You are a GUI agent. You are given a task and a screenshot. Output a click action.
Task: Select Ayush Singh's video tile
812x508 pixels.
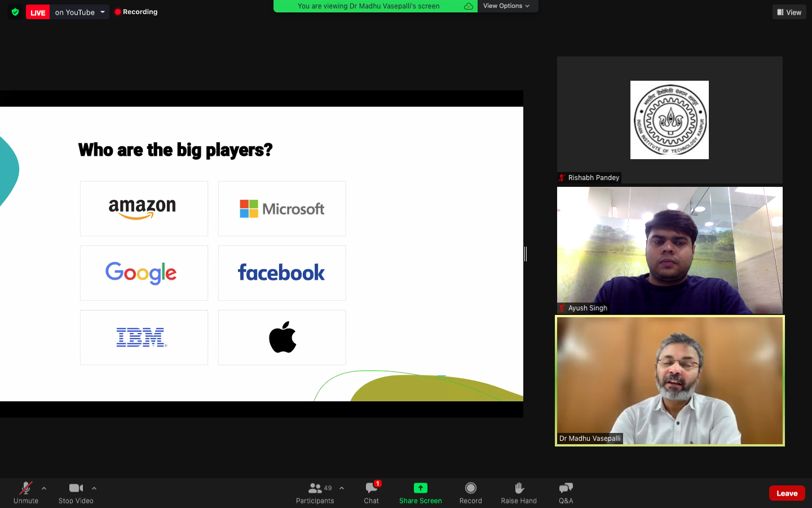point(670,250)
